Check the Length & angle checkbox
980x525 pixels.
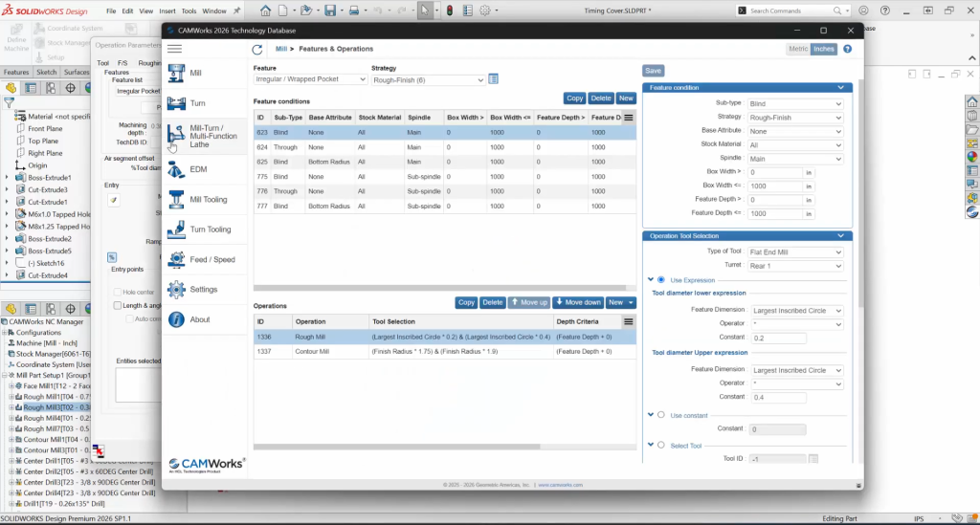pos(118,305)
